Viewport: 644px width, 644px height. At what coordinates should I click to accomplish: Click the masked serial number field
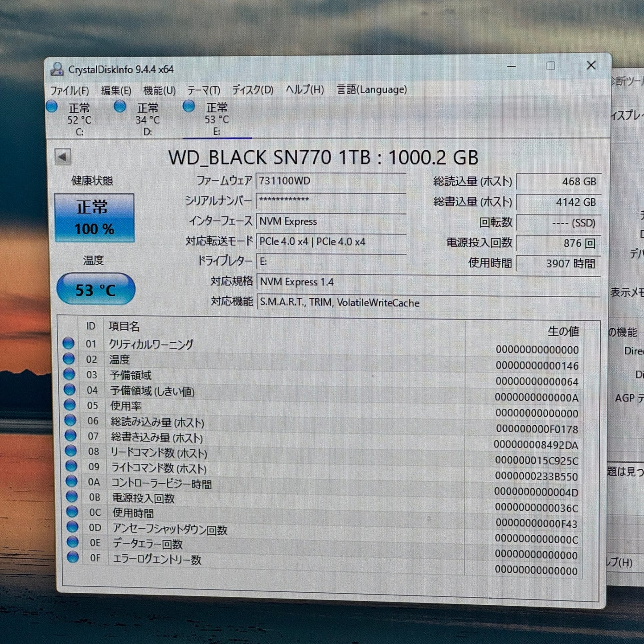[x=331, y=201]
